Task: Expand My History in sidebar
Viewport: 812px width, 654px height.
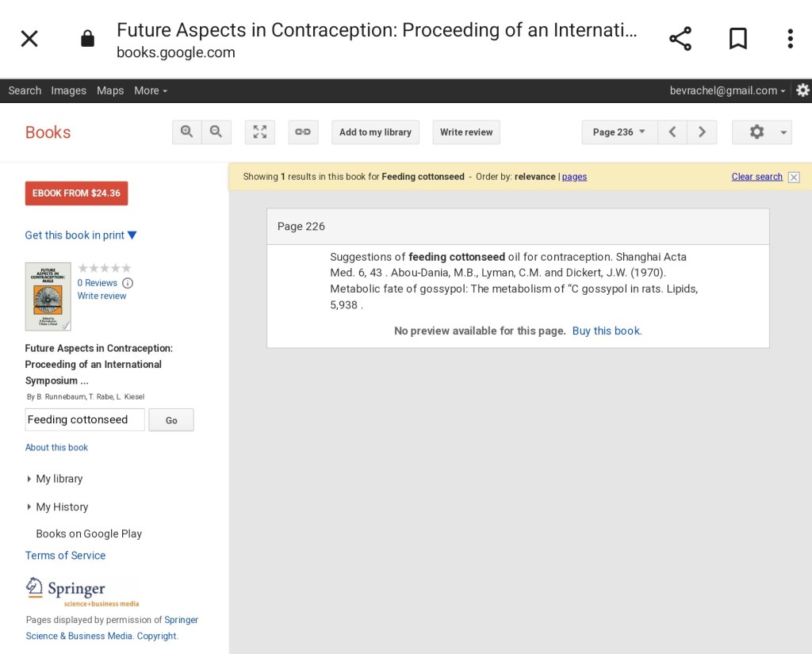Action: click(62, 507)
